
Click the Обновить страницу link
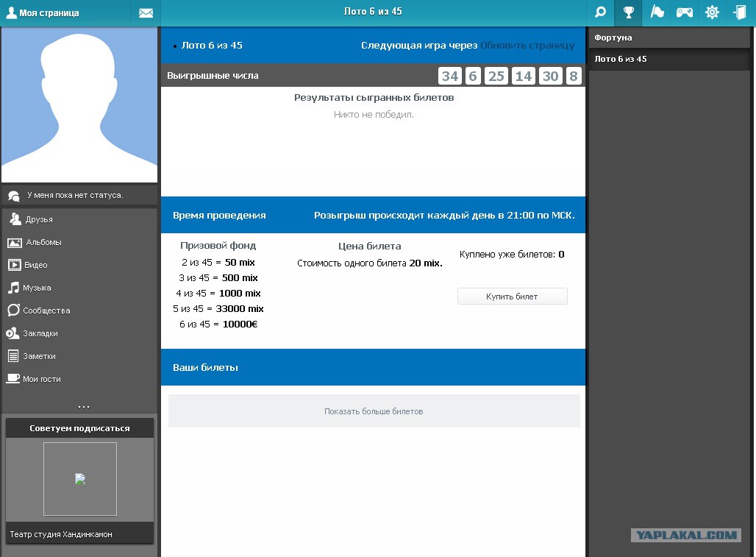[527, 46]
